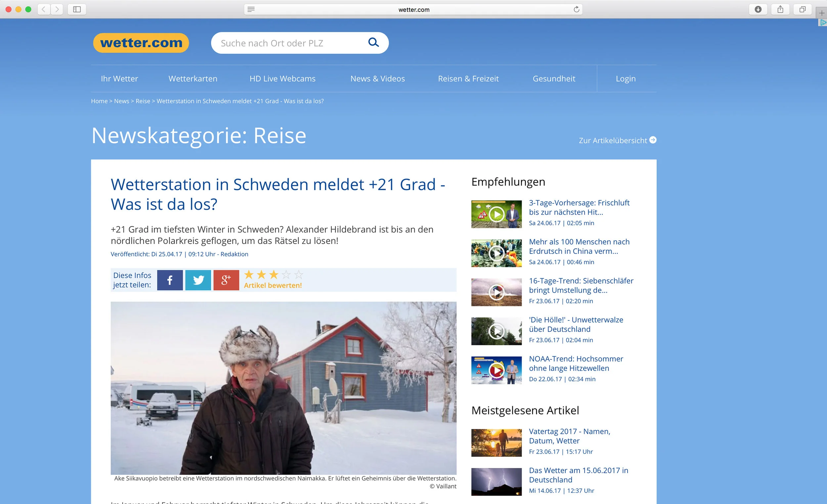Click the News breadcrumb link
827x504 pixels.
coord(121,101)
